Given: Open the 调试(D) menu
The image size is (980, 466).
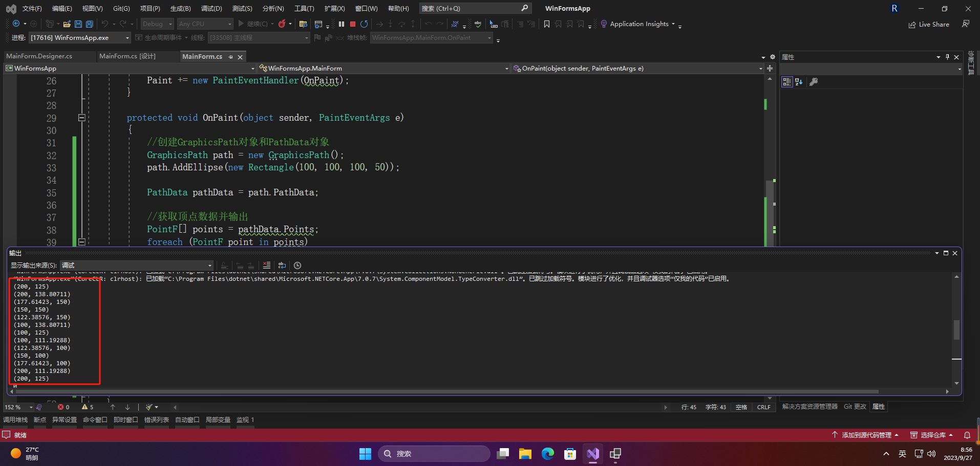Looking at the screenshot, I should [211, 8].
